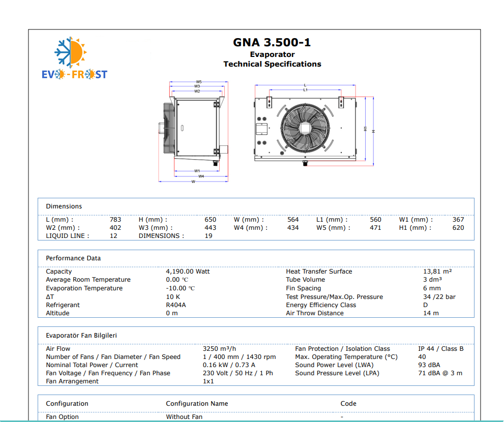The image size is (504, 422).
Task: Select the Energy Efficiency Class label
Action: point(321,305)
